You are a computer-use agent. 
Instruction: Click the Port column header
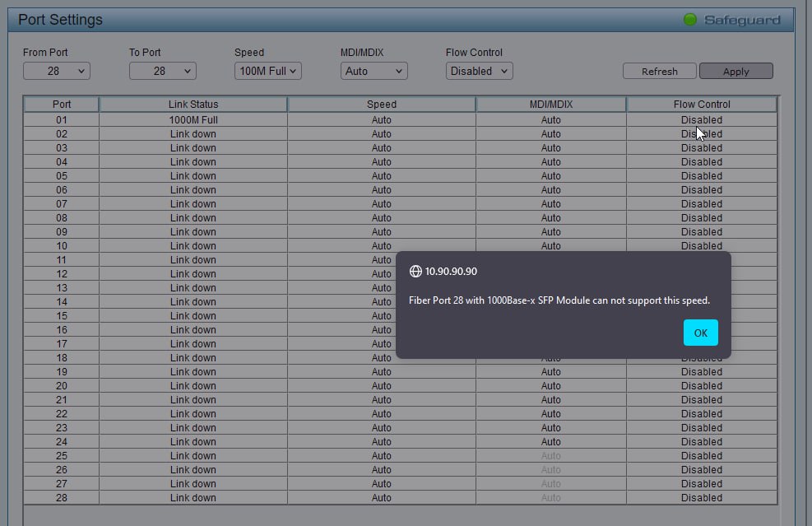62,105
